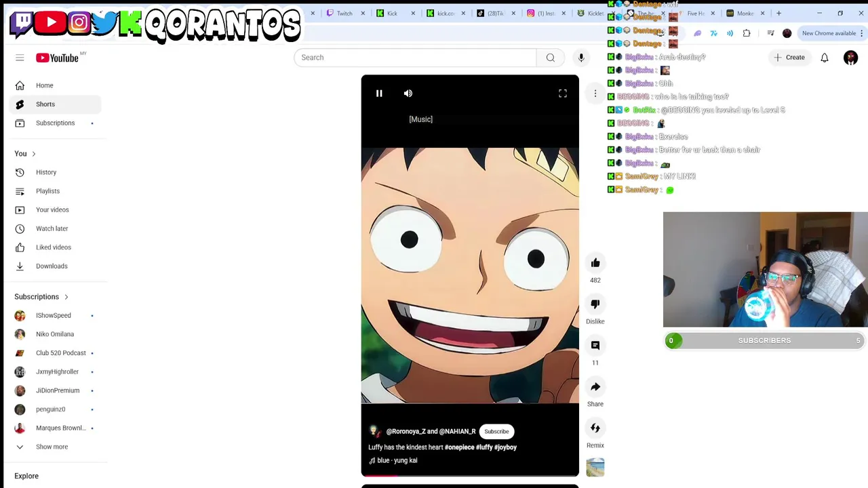Pause the playing Short
The image size is (868, 488).
(x=379, y=94)
